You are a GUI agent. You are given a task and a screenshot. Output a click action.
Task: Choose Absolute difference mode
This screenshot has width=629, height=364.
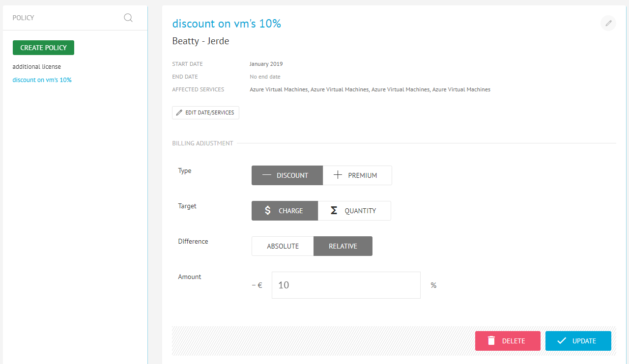coord(283,246)
